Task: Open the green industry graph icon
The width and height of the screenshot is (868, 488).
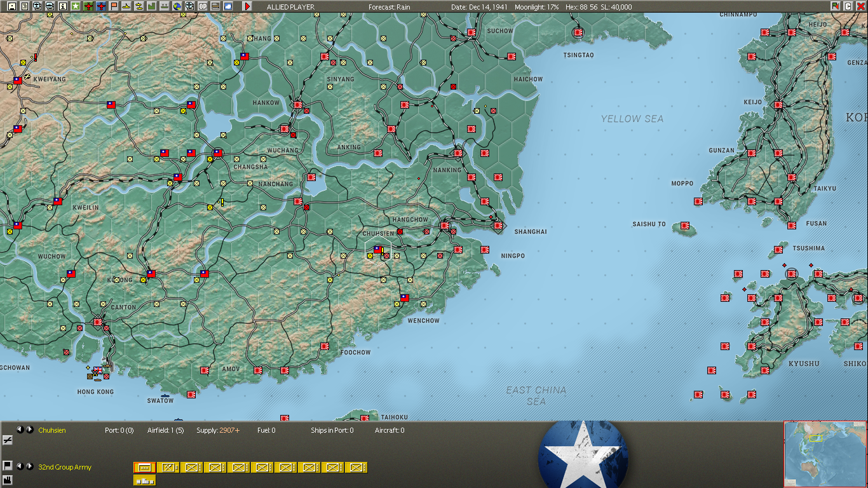Action: [152, 6]
